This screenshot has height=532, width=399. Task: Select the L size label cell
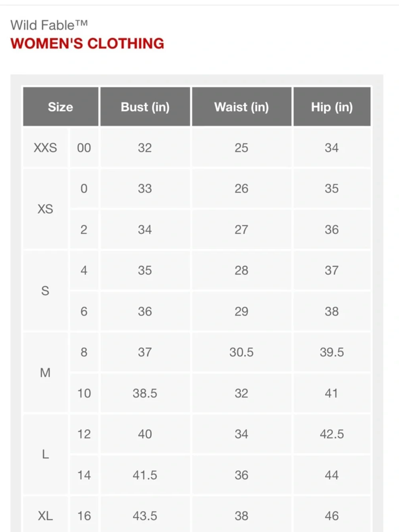[45, 454]
